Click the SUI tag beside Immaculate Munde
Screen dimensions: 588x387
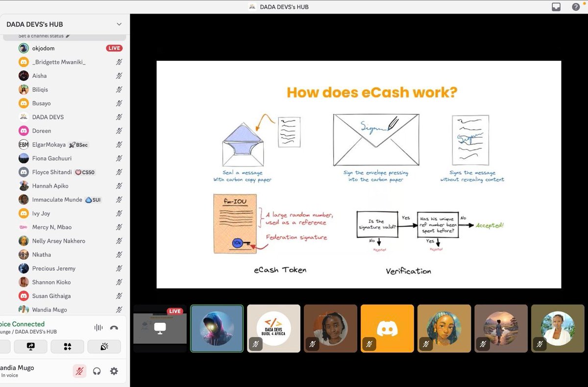93,199
